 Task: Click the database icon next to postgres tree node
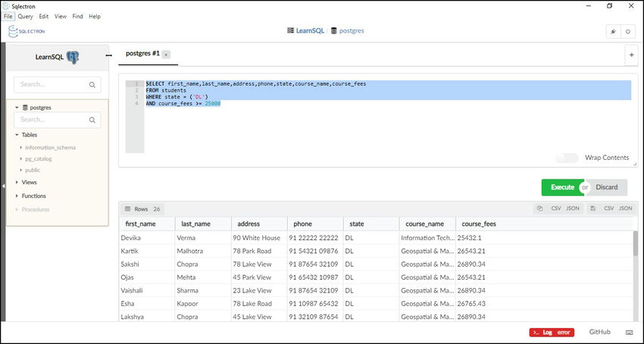pos(25,108)
